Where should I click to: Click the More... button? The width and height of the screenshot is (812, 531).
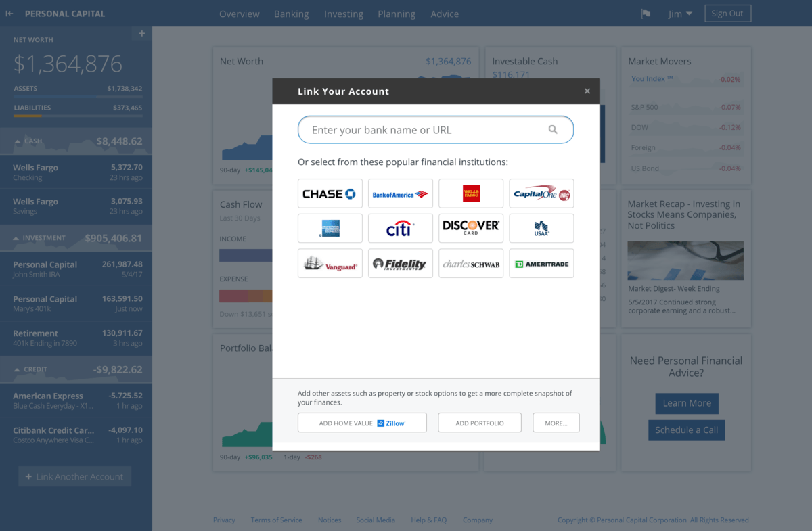tap(556, 423)
